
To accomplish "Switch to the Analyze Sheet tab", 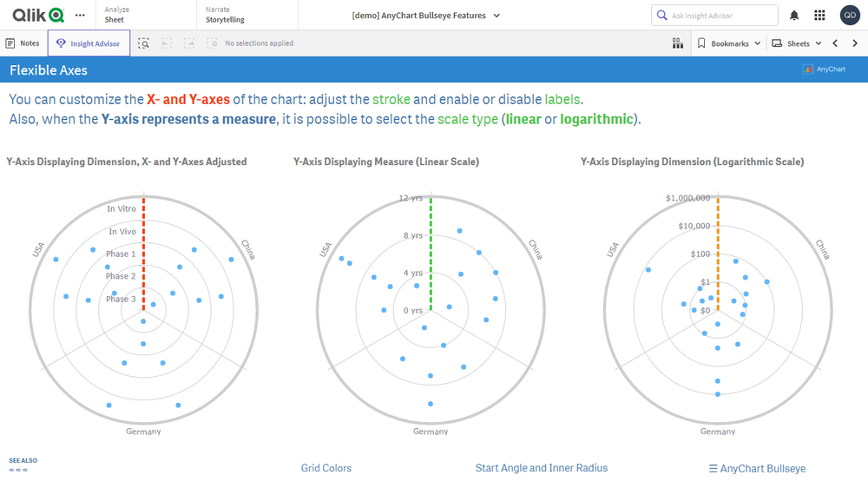I will (119, 15).
